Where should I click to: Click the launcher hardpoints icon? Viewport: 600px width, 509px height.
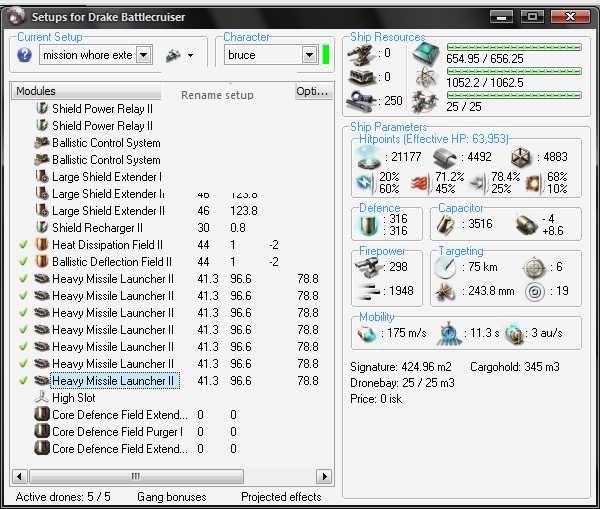[x=360, y=77]
